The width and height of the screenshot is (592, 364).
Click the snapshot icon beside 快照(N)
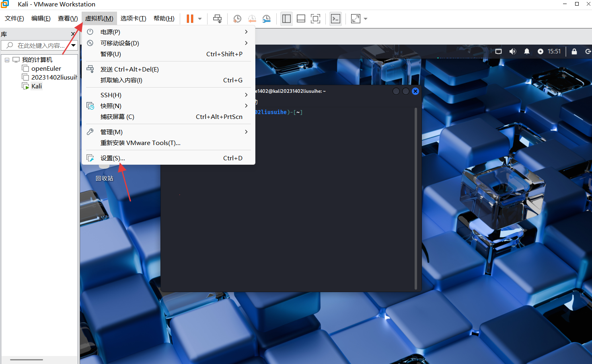pos(90,106)
